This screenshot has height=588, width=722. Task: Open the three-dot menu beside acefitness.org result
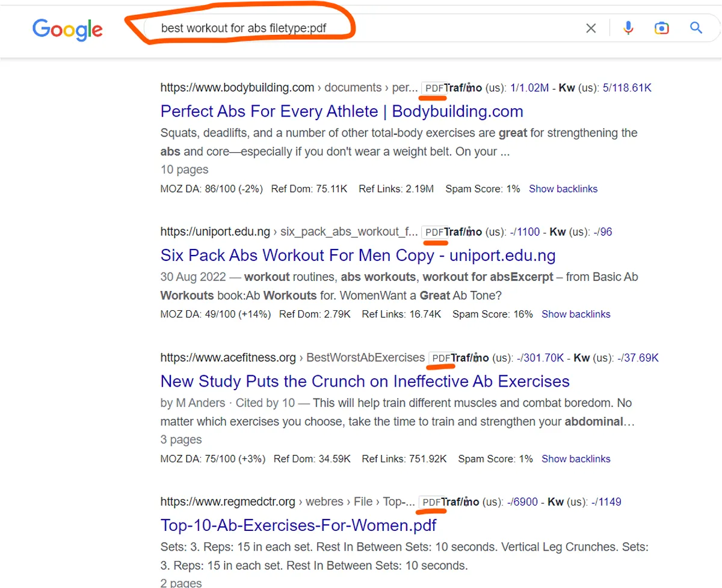pos(475,358)
